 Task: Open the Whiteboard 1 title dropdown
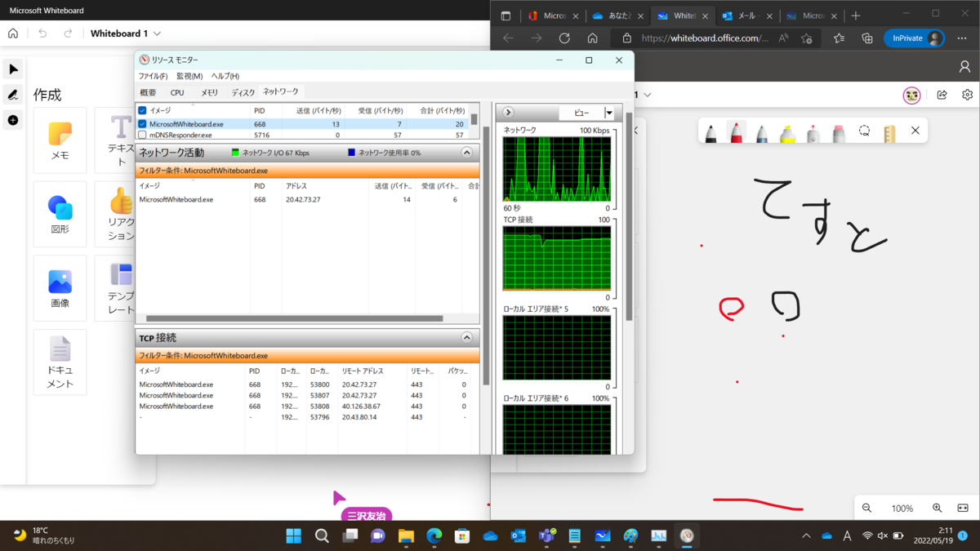[157, 33]
